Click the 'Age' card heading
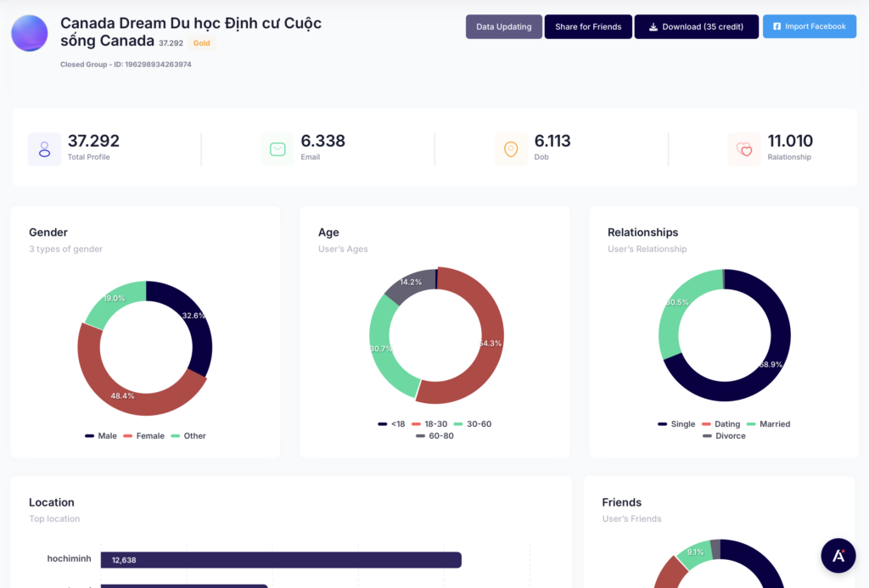Image resolution: width=869 pixels, height=588 pixels. [x=328, y=232]
